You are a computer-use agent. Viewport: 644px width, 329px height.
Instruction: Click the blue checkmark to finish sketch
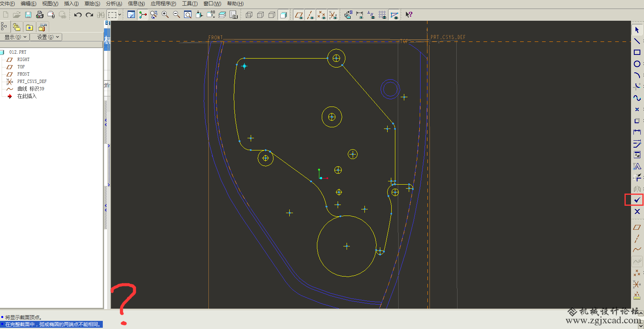coord(637,200)
